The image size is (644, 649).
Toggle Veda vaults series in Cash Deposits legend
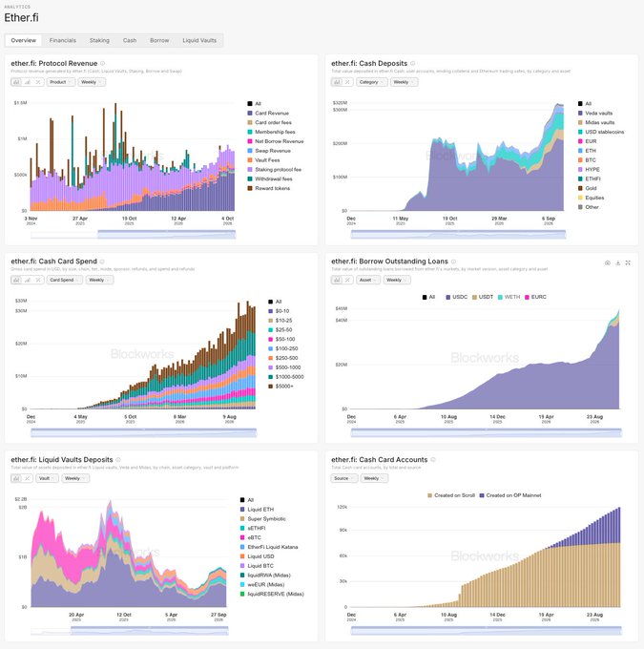point(595,113)
